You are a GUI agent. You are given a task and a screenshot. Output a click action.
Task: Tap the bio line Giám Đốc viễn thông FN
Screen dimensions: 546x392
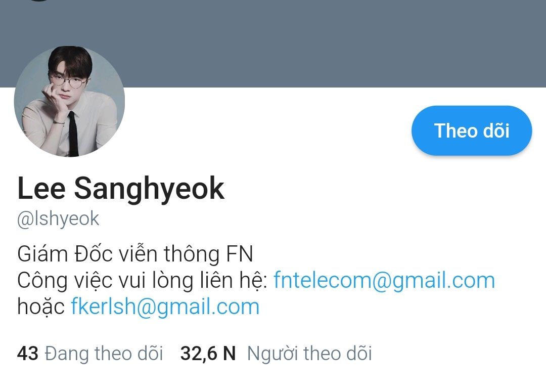tap(135, 253)
